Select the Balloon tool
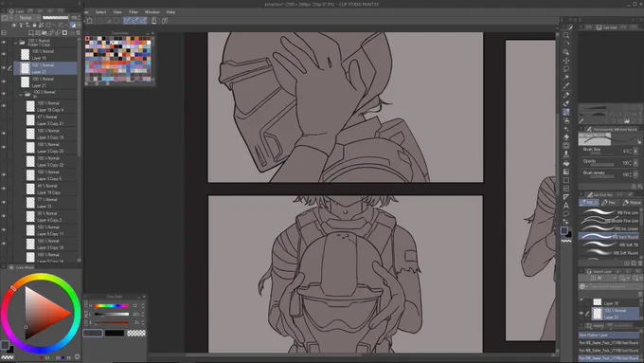The width and height of the screenshot is (644, 363). pos(566,214)
